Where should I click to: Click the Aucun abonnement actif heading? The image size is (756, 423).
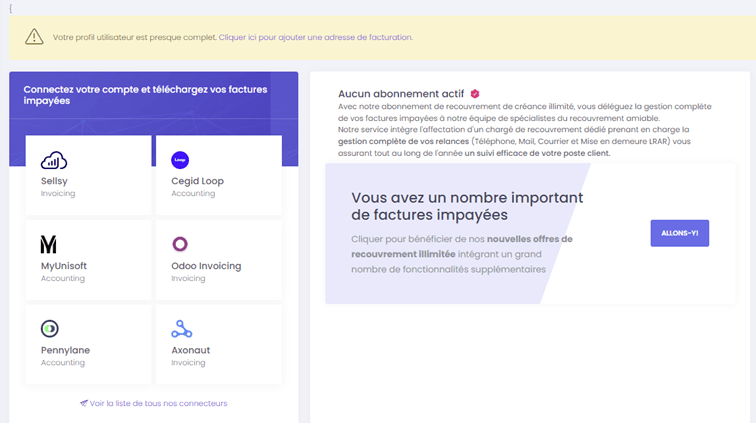(x=401, y=93)
